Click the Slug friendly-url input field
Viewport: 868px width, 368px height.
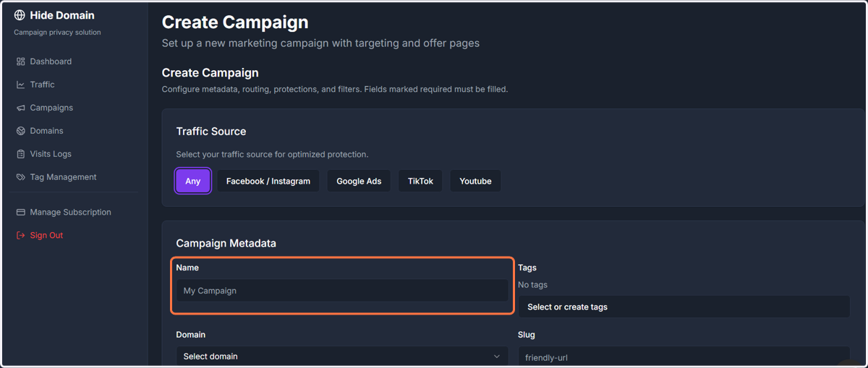click(x=684, y=357)
